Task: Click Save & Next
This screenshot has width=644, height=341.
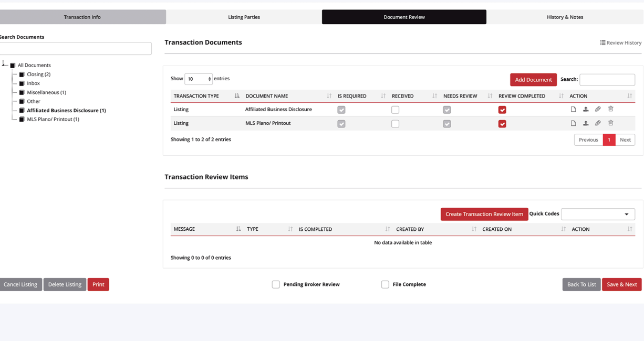Action: 622,284
